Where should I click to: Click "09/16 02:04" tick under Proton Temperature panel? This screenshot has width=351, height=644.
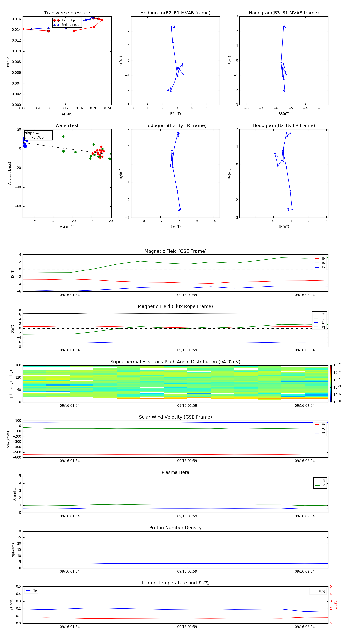point(305,627)
